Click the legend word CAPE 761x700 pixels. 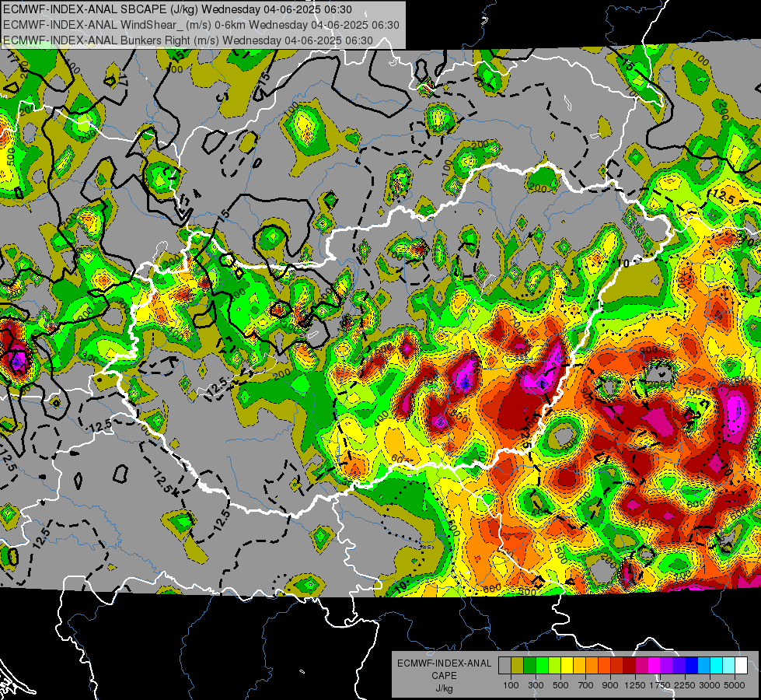coord(444,676)
